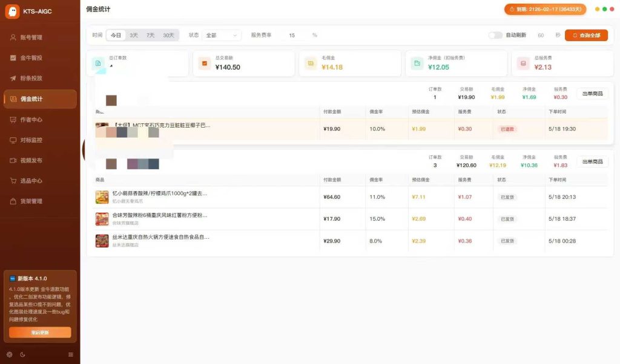
Task: Click the 总交易额 card icon
Action: click(205, 63)
